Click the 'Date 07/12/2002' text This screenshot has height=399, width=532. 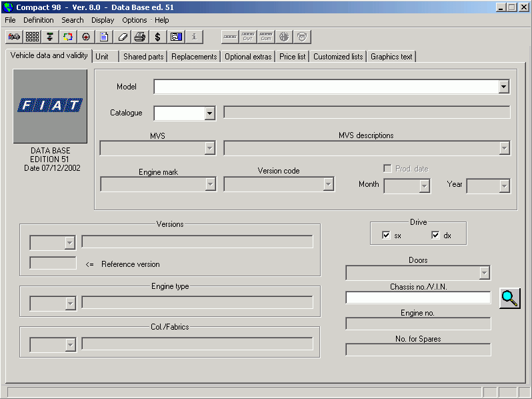tap(52, 168)
